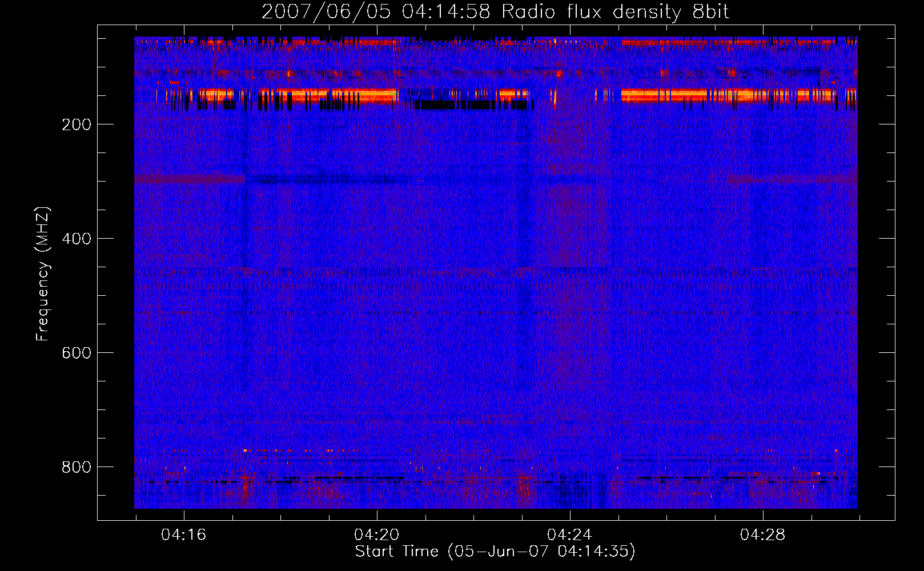Click the "Start Time (05-Jun-07 04:14:35)" label
Viewport: 924px width, 571px height.
[x=495, y=552]
